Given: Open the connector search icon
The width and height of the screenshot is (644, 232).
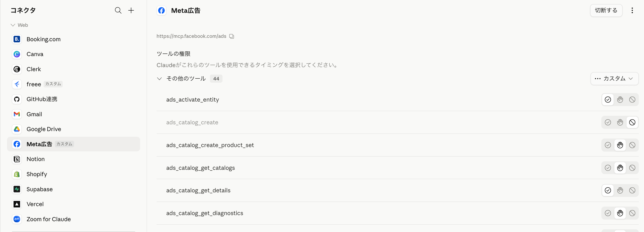Looking at the screenshot, I should click(x=118, y=10).
